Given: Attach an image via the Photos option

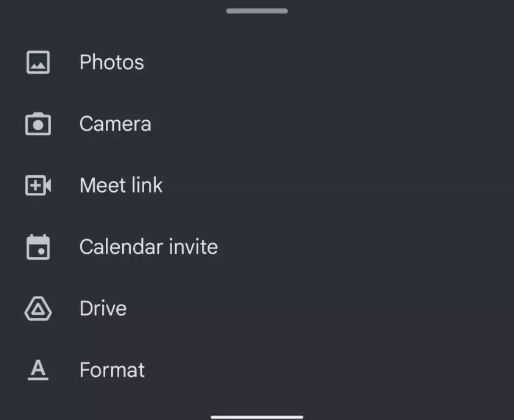Looking at the screenshot, I should pyautogui.click(x=112, y=63).
